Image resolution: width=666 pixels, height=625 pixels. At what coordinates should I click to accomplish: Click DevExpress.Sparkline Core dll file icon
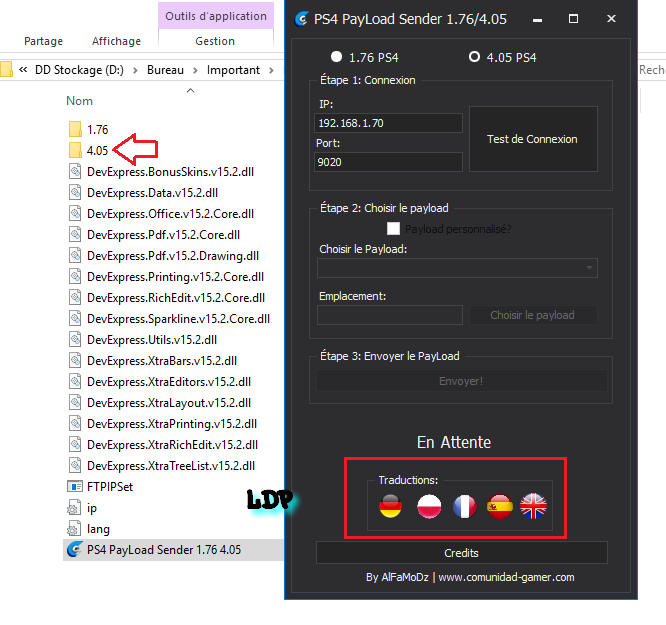(75, 319)
